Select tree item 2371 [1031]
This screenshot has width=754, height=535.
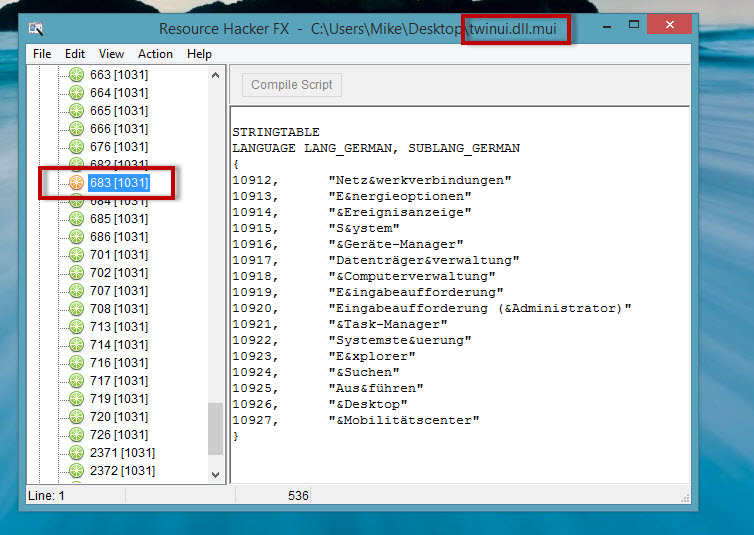(123, 453)
